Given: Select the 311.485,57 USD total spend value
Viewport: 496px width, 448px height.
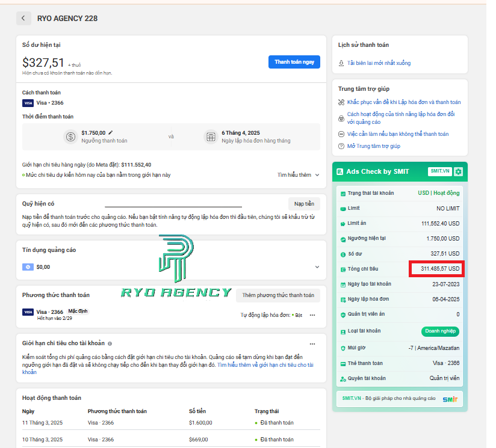Looking at the screenshot, I should (440, 269).
